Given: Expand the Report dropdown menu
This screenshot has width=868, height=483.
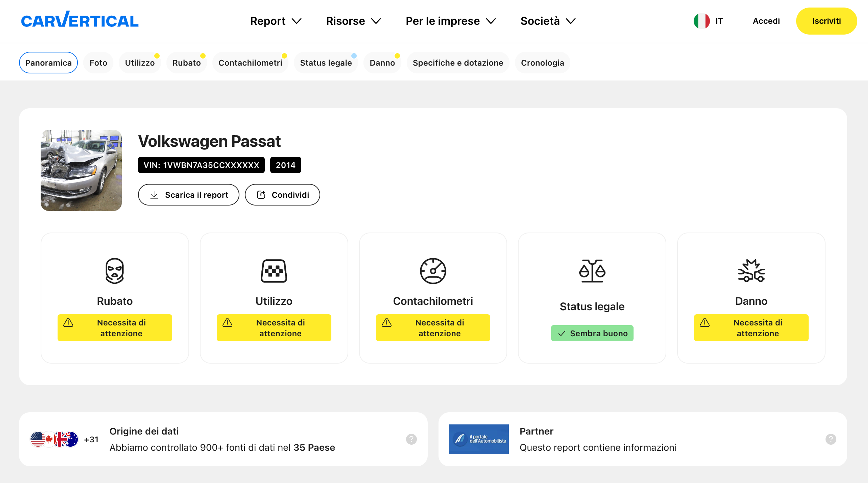Looking at the screenshot, I should (275, 21).
